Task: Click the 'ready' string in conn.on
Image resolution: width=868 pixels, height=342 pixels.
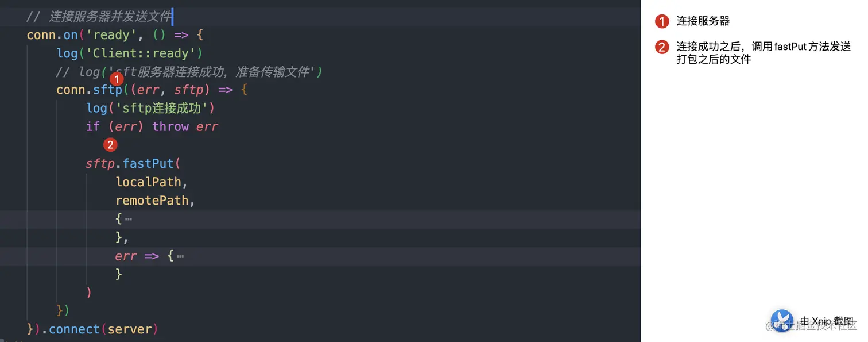Action: click(111, 35)
